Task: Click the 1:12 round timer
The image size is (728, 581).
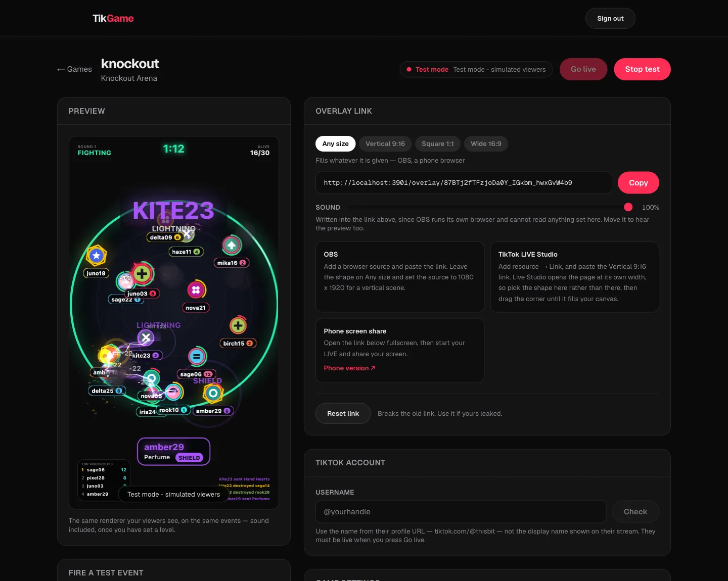Action: coord(173,149)
